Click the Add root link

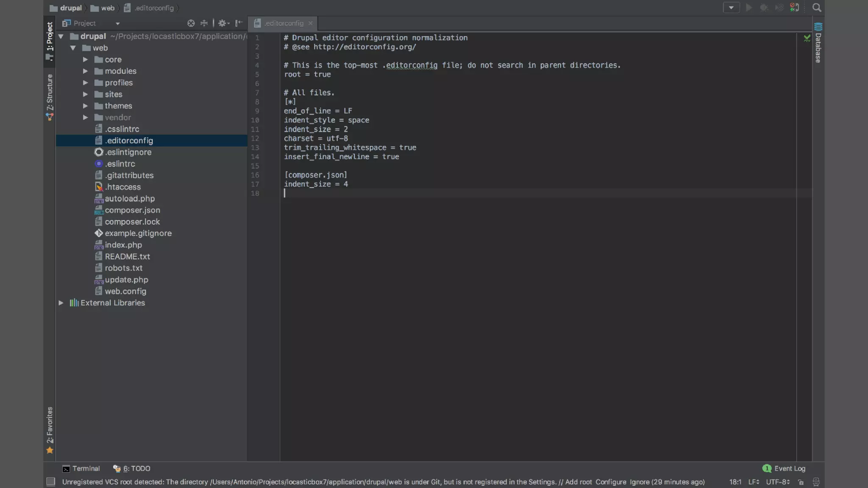pos(578,482)
